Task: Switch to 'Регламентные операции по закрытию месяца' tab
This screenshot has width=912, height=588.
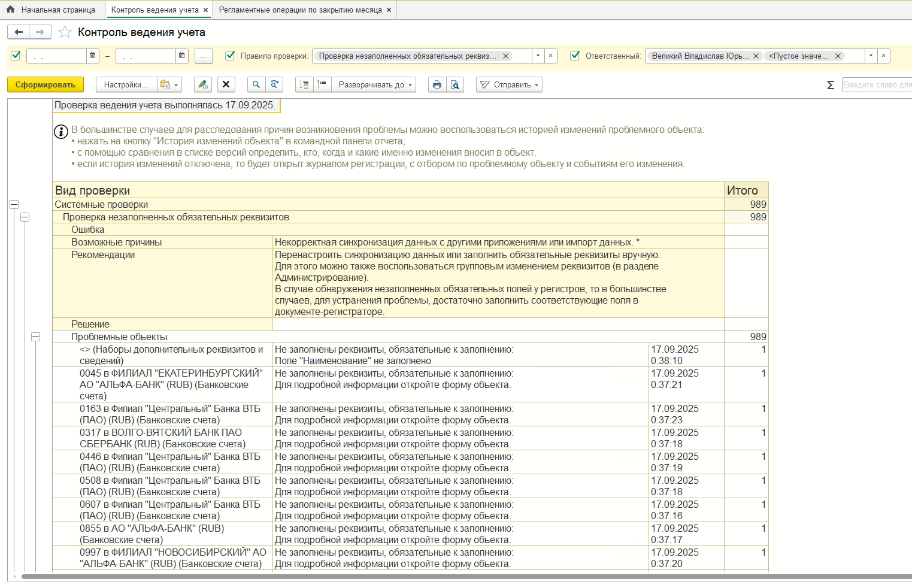Action: 300,10
